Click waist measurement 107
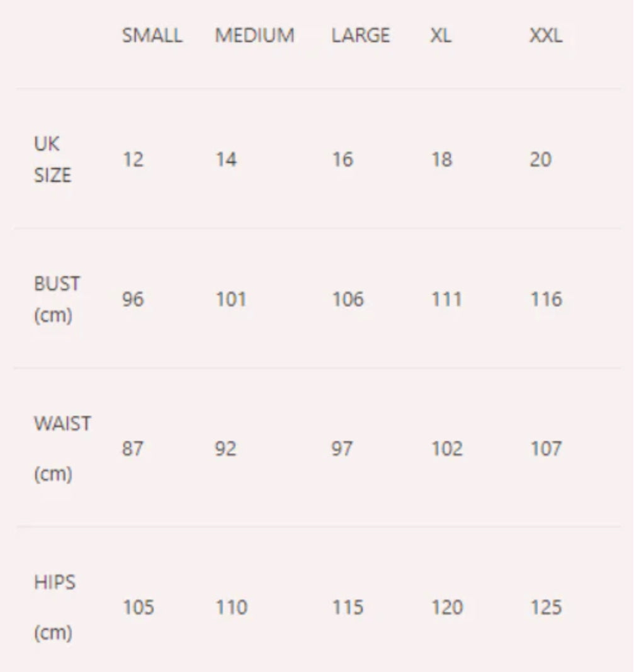 click(x=546, y=449)
